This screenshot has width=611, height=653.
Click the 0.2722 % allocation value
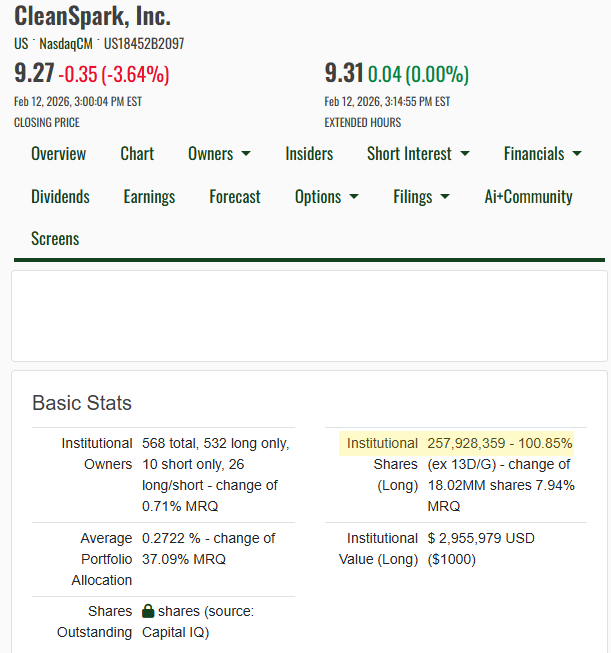tap(171, 538)
